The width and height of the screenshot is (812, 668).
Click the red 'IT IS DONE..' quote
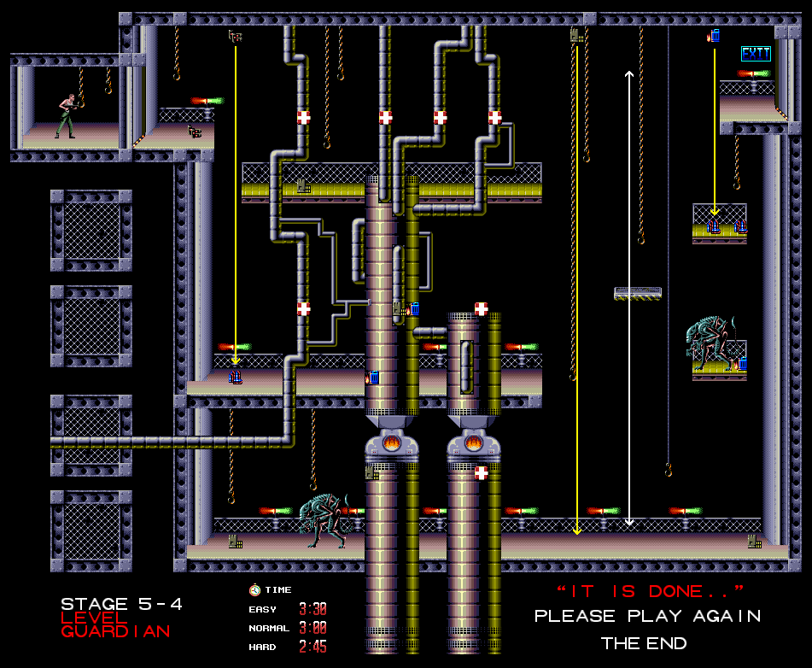(x=650, y=591)
